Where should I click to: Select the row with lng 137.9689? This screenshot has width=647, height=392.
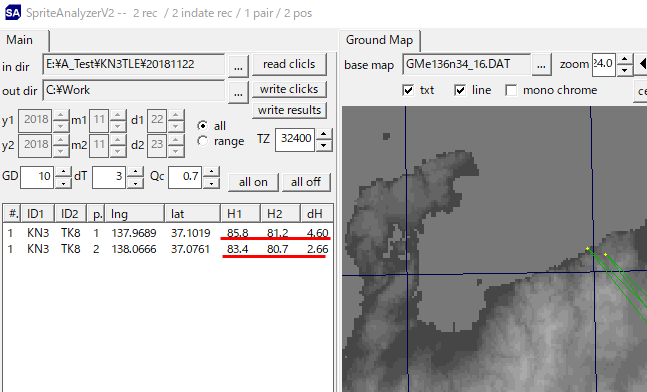(168, 233)
